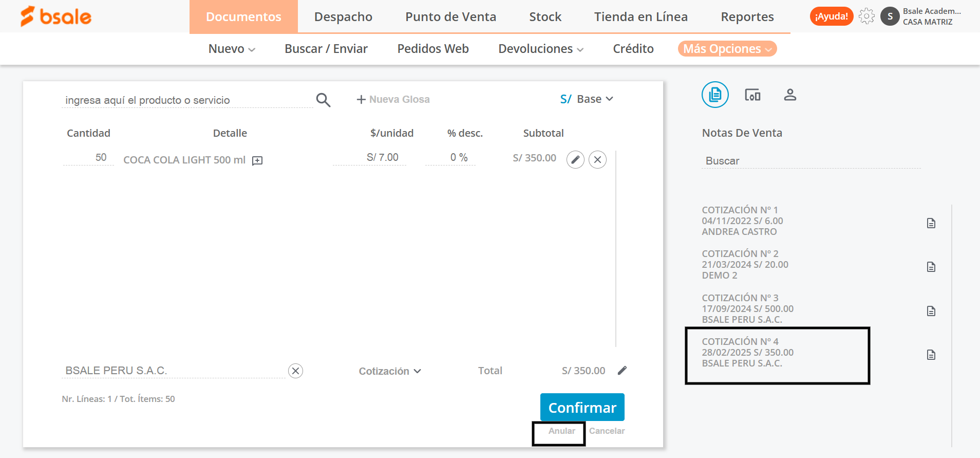Focus the product or service search field

[x=187, y=100]
